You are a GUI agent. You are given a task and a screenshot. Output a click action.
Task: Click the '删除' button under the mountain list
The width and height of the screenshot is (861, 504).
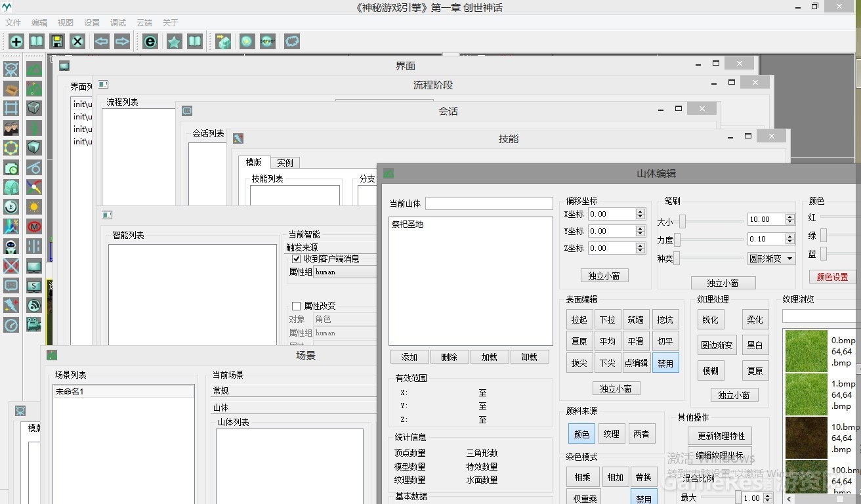pos(450,357)
